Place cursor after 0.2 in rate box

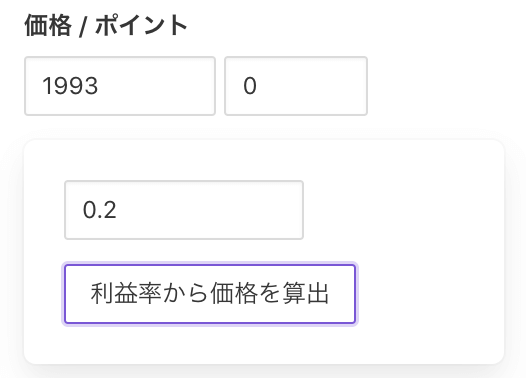[x=119, y=210]
